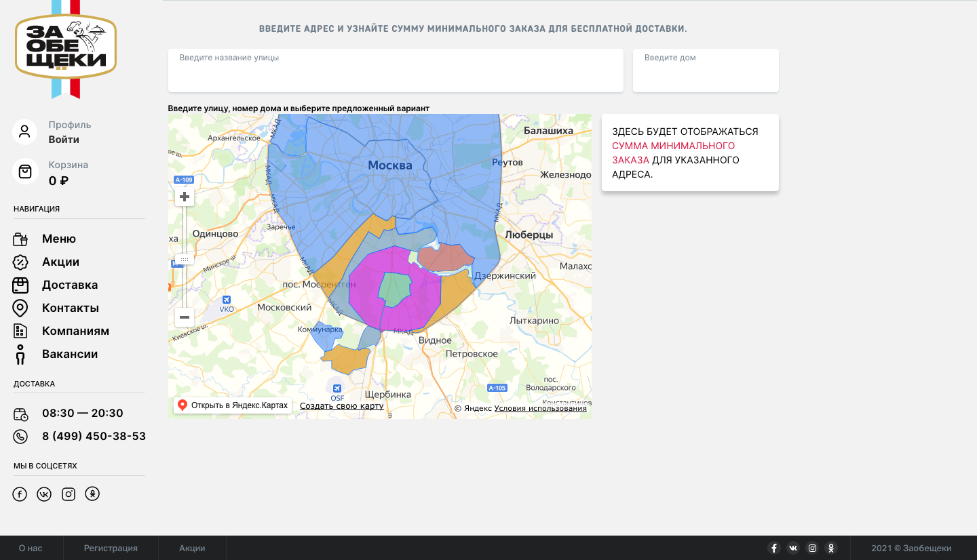Open map in Яндекс.Картах button
Image resolution: width=977 pixels, height=560 pixels.
[233, 405]
